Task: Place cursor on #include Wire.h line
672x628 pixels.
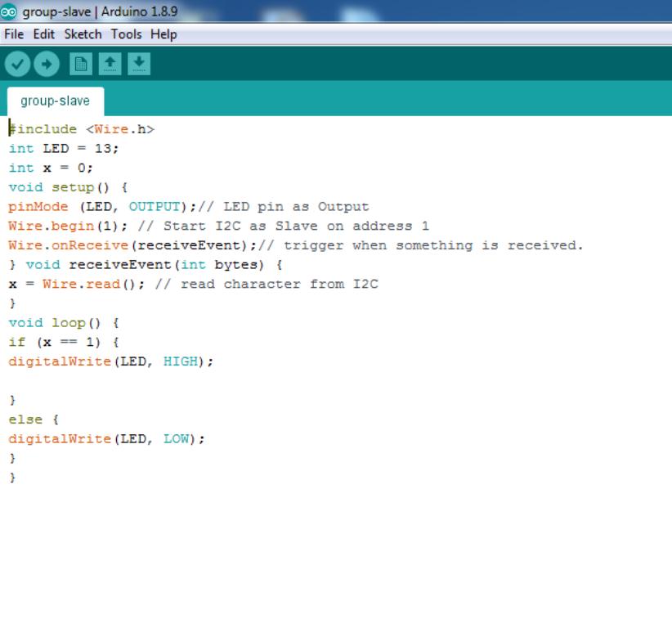Action: pos(82,129)
